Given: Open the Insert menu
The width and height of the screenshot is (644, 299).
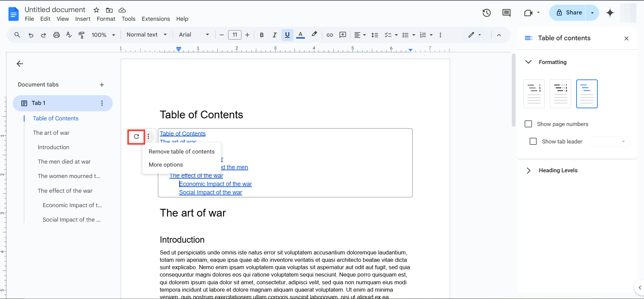Looking at the screenshot, I should pos(83,19).
